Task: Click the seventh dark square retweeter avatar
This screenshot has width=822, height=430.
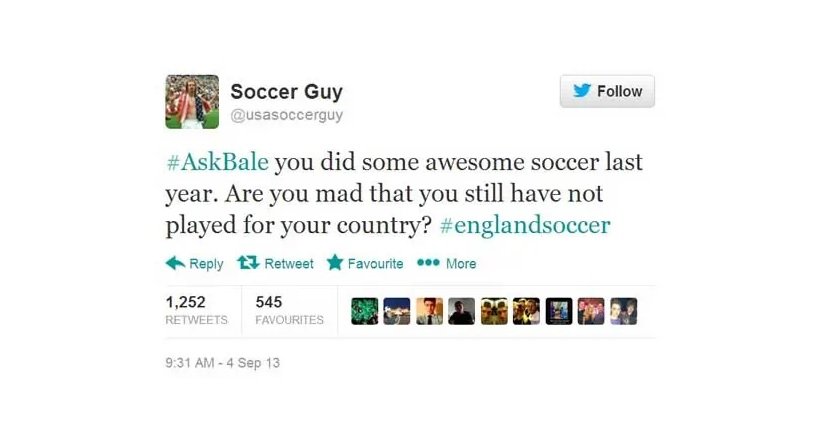Action: click(x=559, y=311)
